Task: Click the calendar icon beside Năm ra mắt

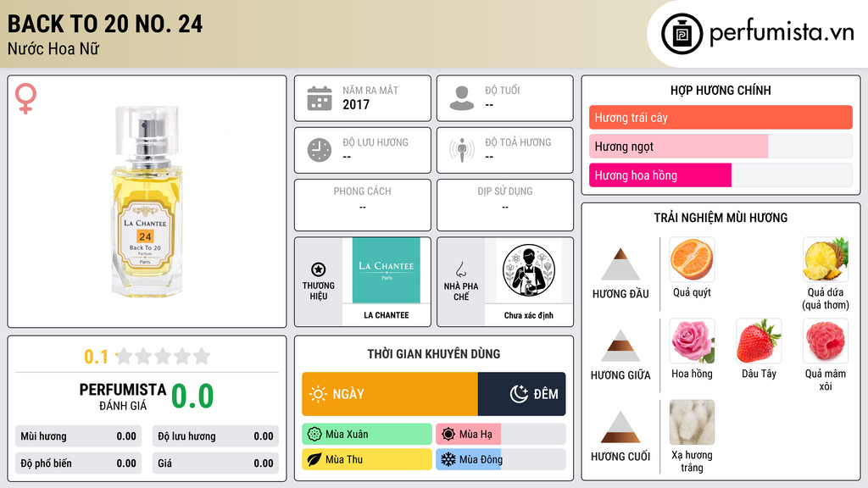Action: coord(320,98)
